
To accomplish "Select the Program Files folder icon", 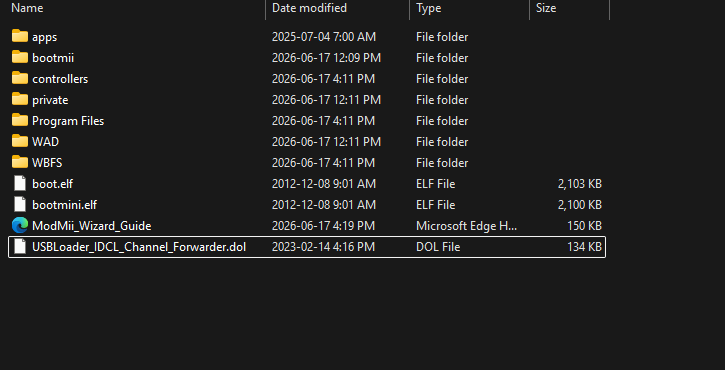I will pyautogui.click(x=20, y=120).
